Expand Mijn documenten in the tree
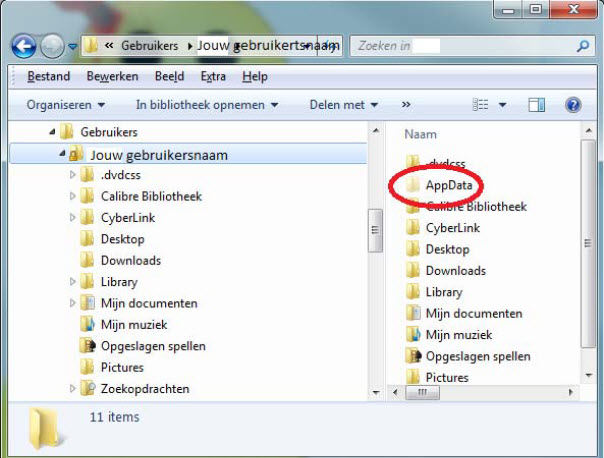 click(x=72, y=303)
